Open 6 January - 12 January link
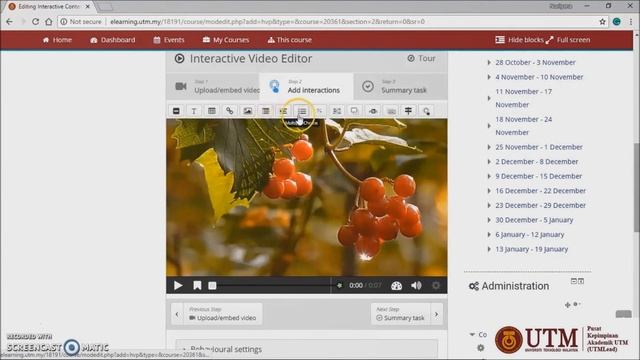 (530, 235)
